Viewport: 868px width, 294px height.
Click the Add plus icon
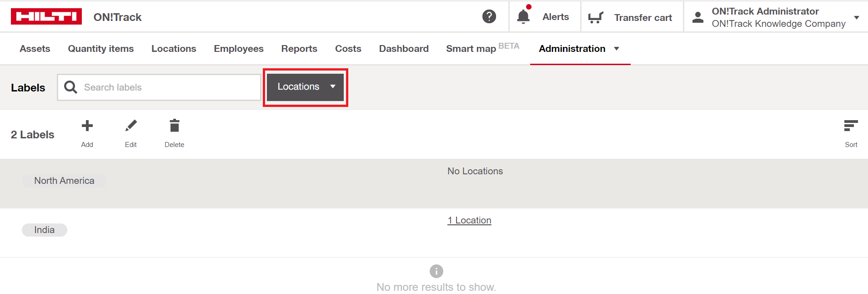[x=87, y=126]
